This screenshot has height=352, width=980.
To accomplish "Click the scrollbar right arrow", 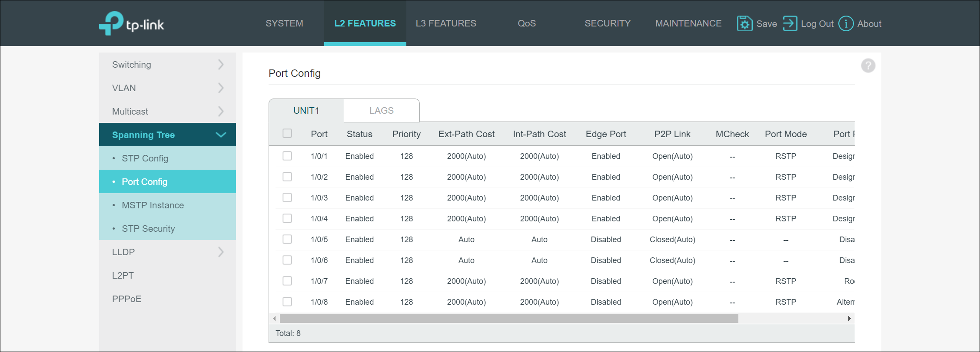I will pos(849,319).
